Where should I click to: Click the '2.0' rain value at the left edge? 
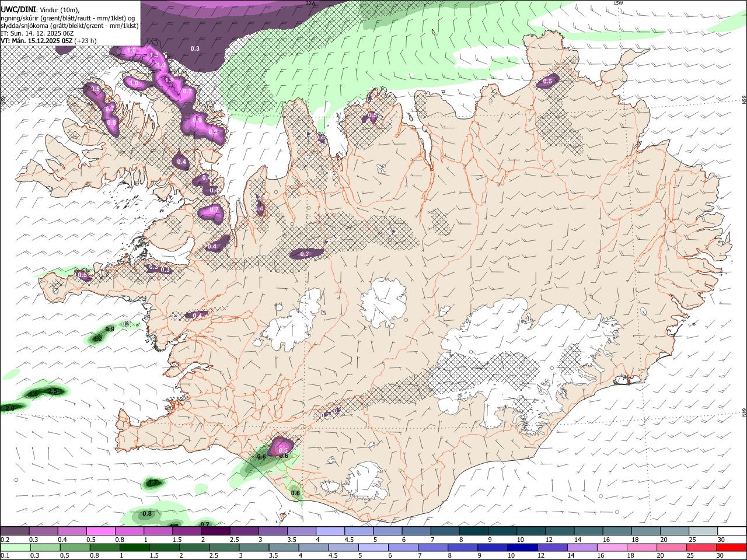[9, 408]
